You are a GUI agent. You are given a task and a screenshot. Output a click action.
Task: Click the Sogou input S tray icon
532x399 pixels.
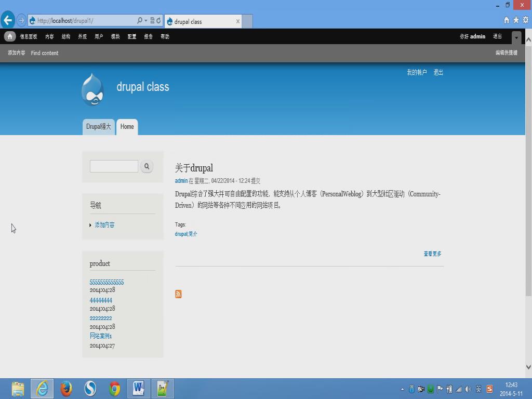(489, 389)
